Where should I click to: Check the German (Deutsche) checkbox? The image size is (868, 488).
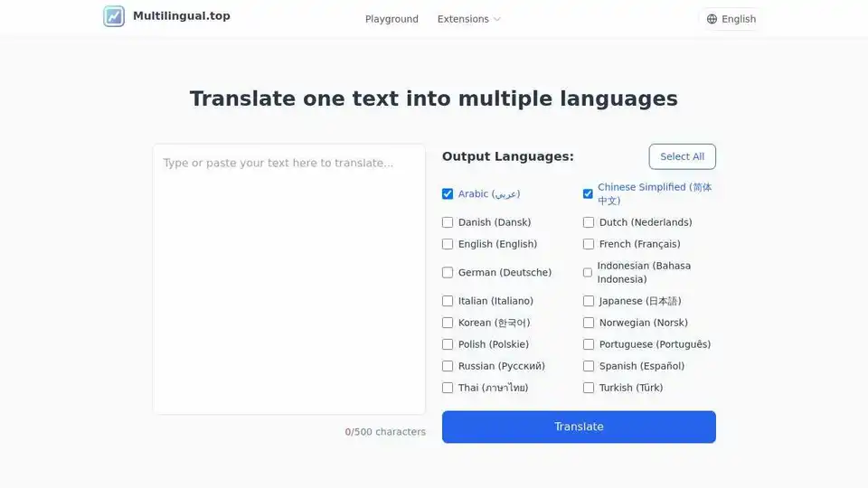(x=448, y=272)
